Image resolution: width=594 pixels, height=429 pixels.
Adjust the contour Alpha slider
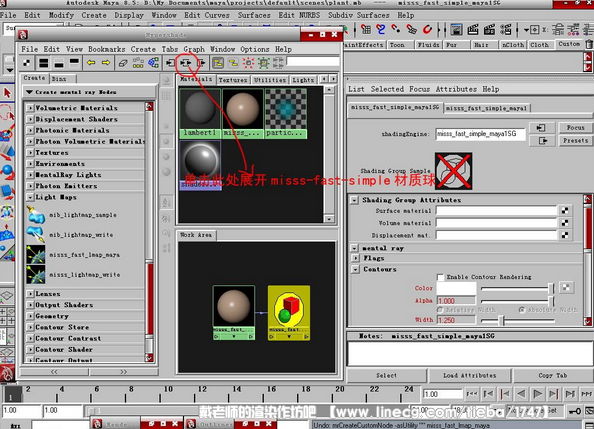pos(517,301)
